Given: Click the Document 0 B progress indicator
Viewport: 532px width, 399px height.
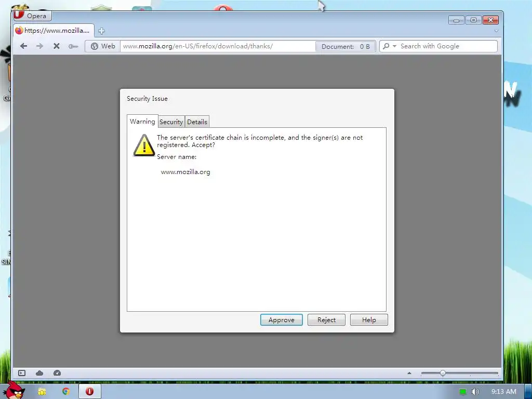Looking at the screenshot, I should point(345,46).
